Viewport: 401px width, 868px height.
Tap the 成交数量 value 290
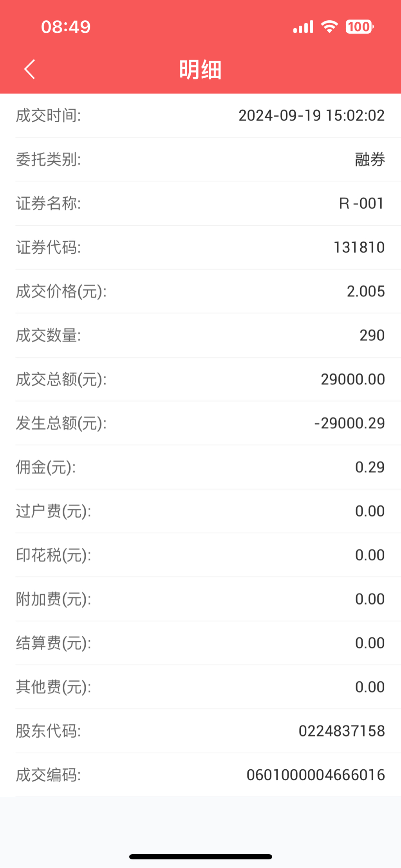tap(372, 335)
